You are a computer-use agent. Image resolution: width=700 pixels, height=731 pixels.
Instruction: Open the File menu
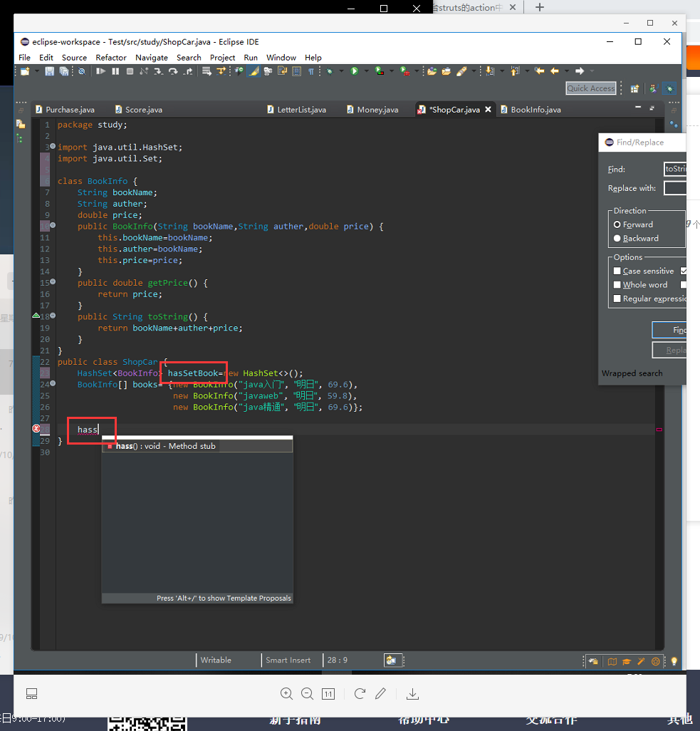click(24, 57)
